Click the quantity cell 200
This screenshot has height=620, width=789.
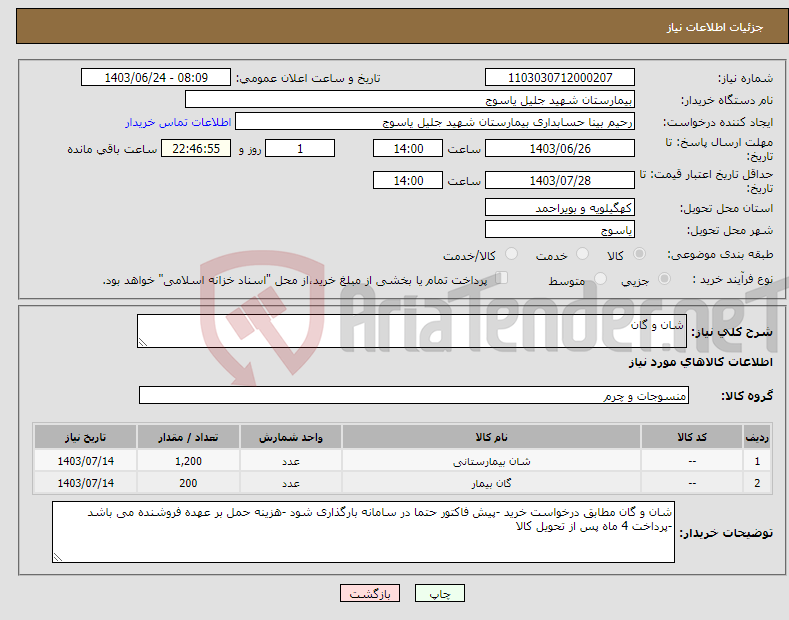tap(188, 483)
